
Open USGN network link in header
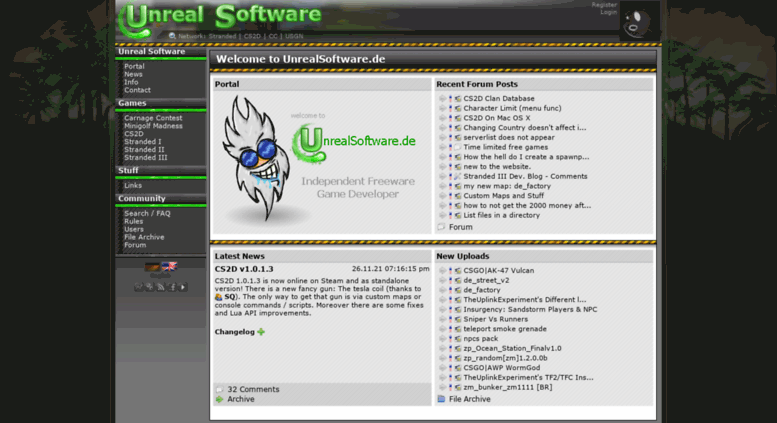click(x=294, y=36)
